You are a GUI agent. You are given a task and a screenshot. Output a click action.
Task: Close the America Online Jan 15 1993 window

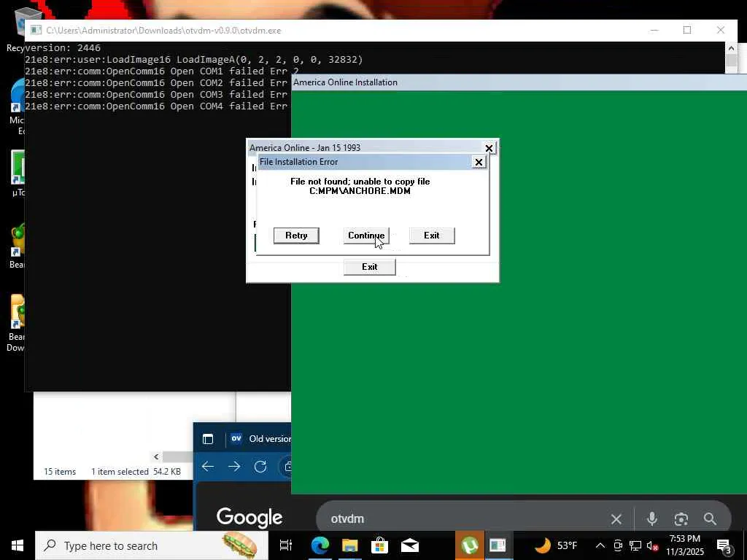[x=489, y=148]
